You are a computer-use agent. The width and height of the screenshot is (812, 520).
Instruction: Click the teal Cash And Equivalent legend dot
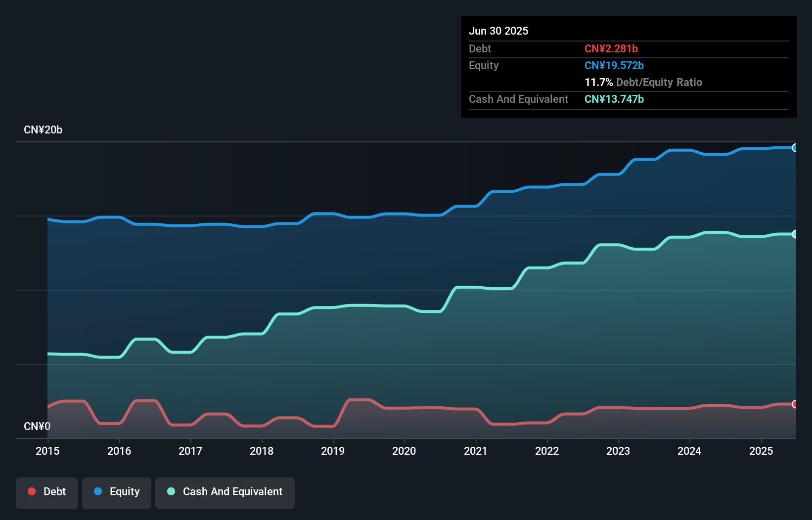point(170,492)
